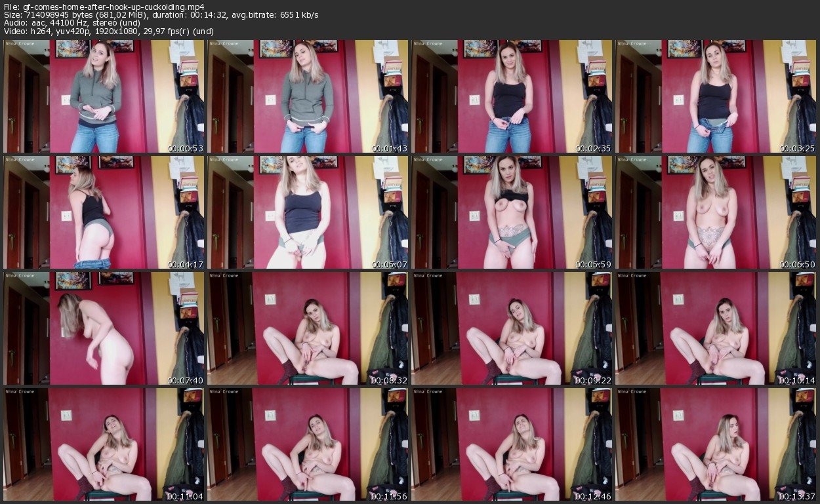Open the frame at 00:12:46

[512, 444]
